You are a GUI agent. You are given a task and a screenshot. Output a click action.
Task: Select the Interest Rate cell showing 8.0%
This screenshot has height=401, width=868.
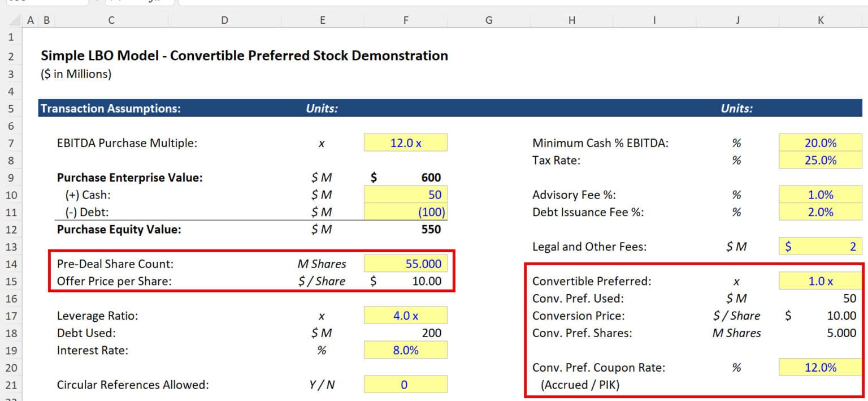(405, 350)
